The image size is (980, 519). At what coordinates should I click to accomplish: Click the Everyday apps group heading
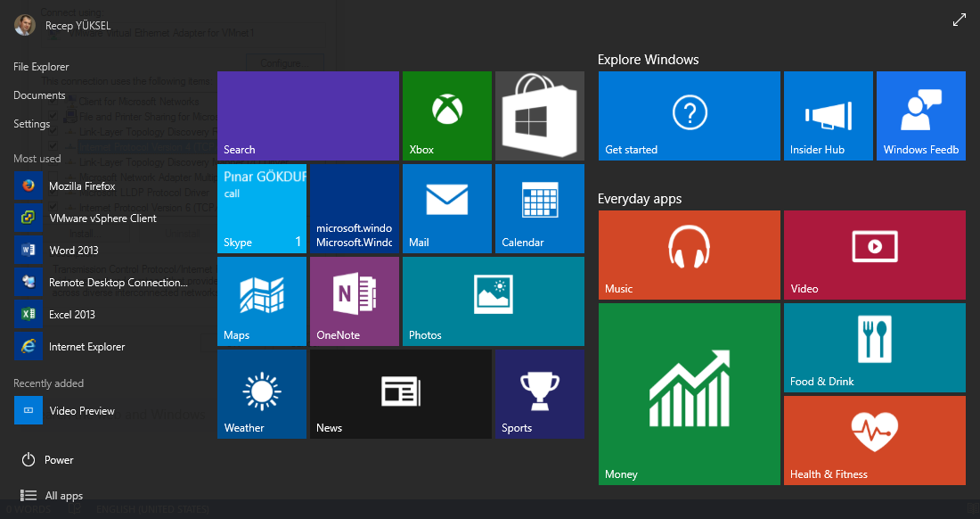(640, 199)
